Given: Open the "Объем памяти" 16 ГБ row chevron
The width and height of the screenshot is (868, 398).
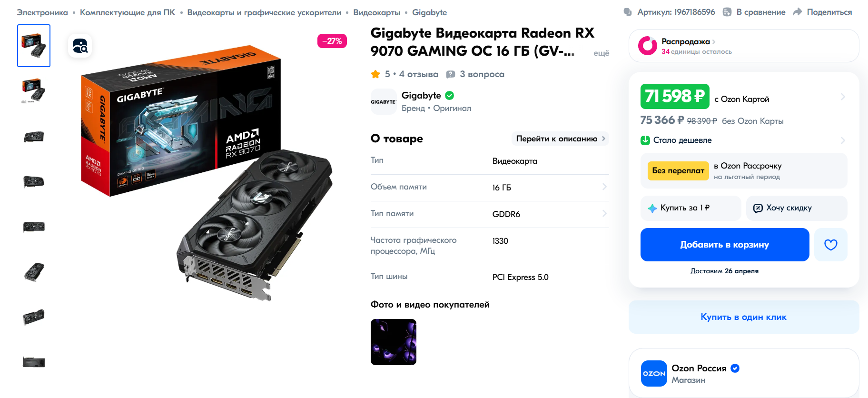Looking at the screenshot, I should coord(604,187).
